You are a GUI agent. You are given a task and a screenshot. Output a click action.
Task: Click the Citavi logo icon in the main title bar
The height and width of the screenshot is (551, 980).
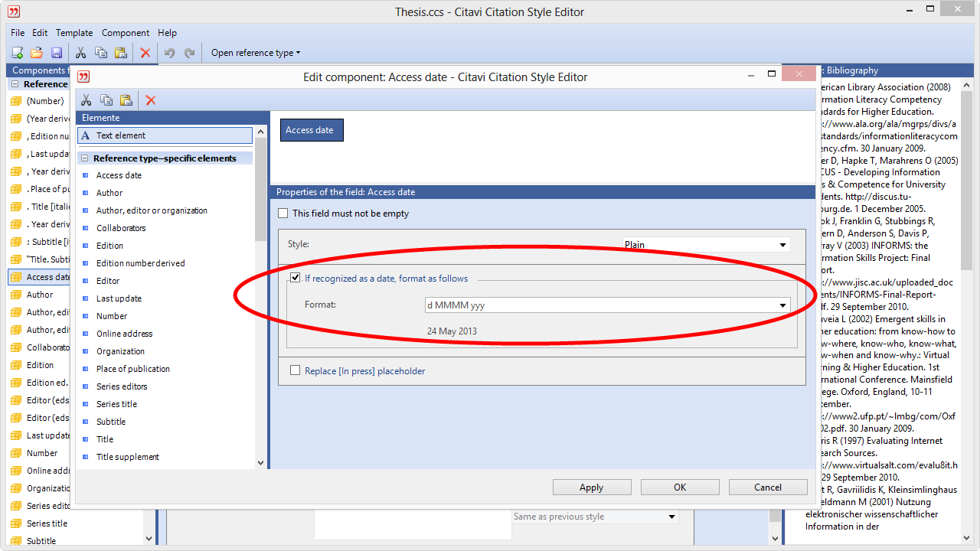tap(14, 11)
